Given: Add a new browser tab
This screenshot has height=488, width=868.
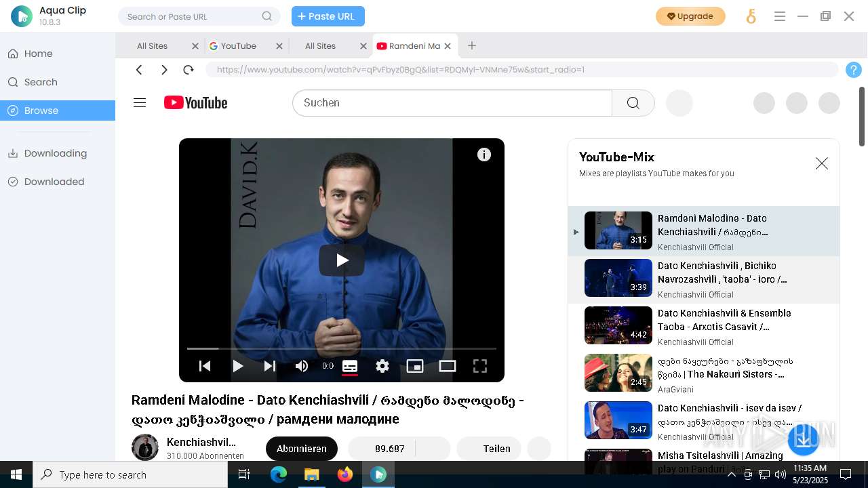Looking at the screenshot, I should pyautogui.click(x=472, y=45).
